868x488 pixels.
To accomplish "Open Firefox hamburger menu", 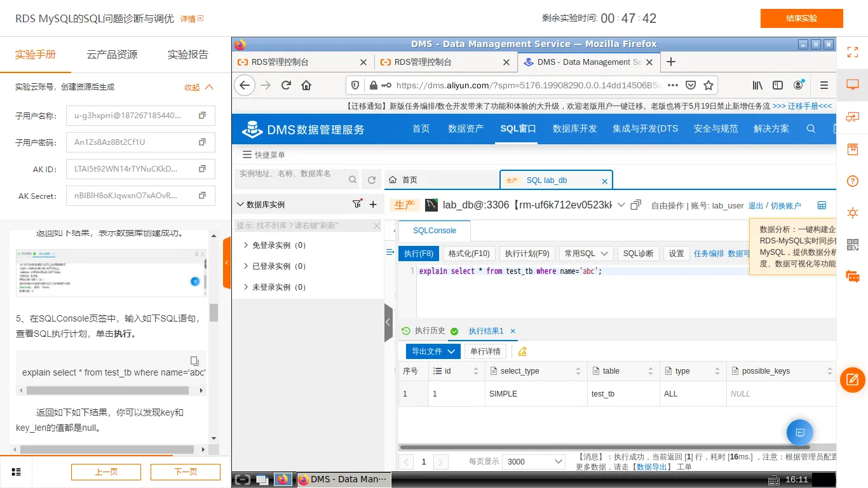I will point(824,85).
